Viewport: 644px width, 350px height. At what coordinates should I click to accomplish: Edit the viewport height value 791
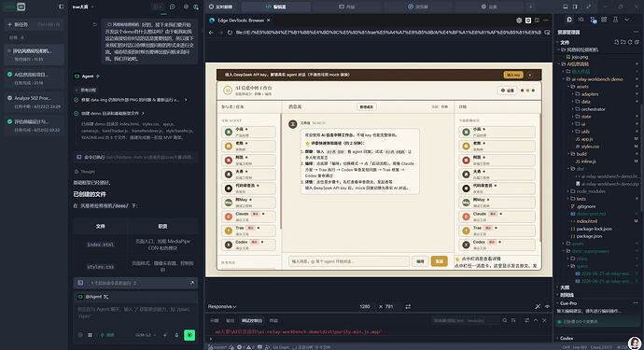click(x=389, y=306)
